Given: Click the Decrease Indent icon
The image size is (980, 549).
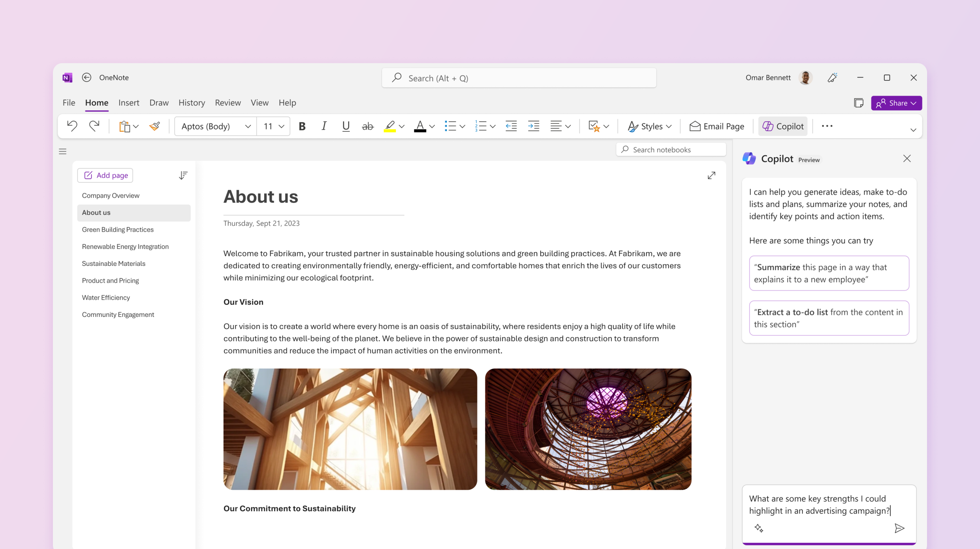Looking at the screenshot, I should pos(511,126).
